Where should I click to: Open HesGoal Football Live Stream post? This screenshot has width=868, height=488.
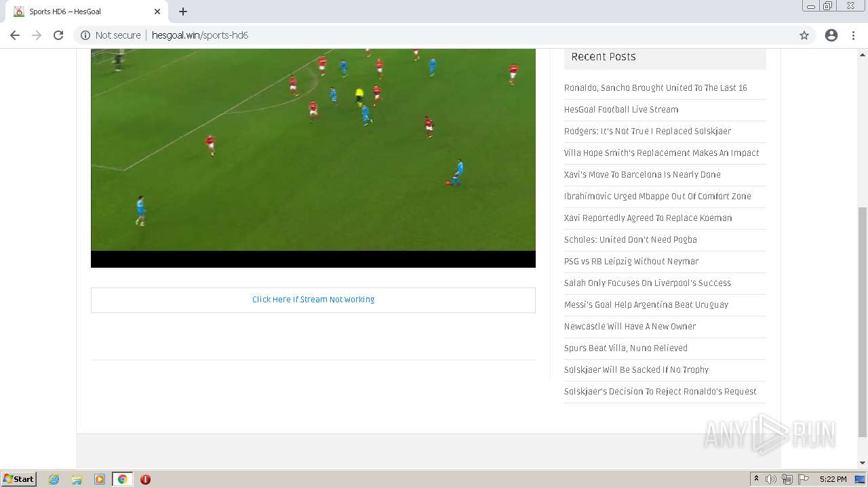tap(621, 110)
